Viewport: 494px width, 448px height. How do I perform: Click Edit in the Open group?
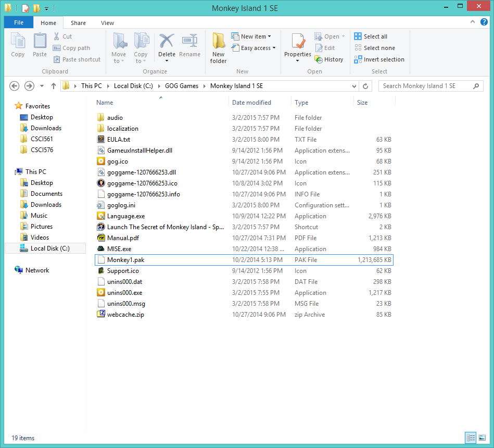coord(325,48)
